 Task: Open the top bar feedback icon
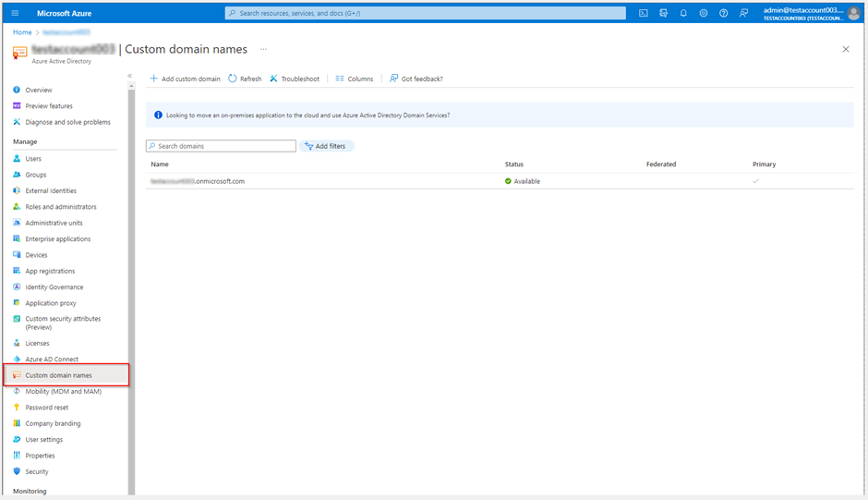click(743, 13)
